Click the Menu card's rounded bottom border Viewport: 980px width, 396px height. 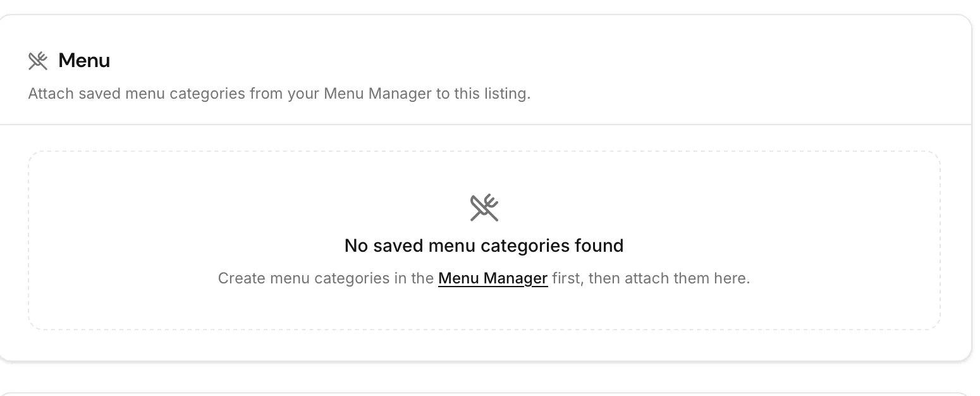(484, 361)
